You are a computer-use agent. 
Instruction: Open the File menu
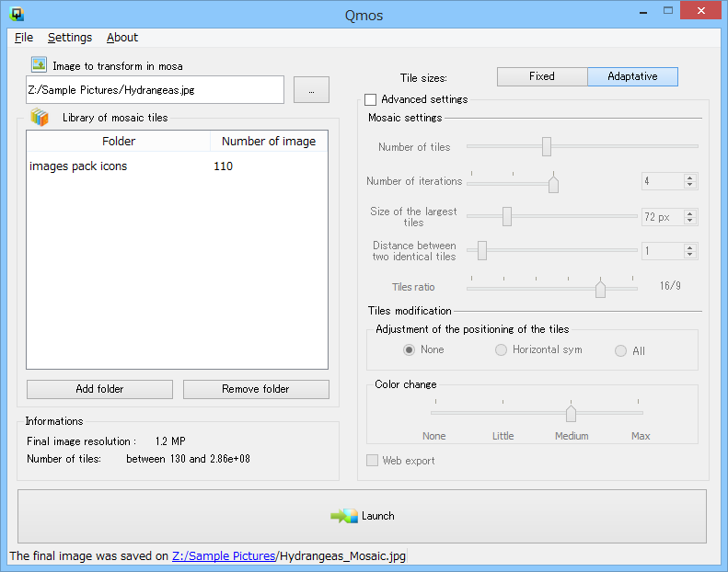[24, 38]
